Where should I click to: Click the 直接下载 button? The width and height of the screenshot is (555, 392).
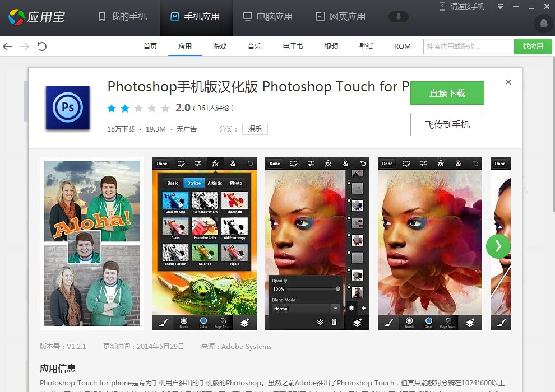click(447, 93)
